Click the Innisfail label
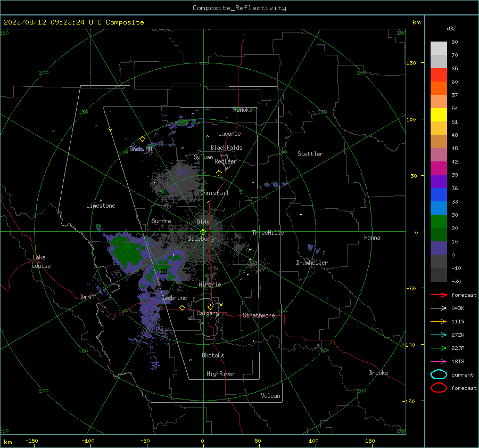 pyautogui.click(x=215, y=193)
